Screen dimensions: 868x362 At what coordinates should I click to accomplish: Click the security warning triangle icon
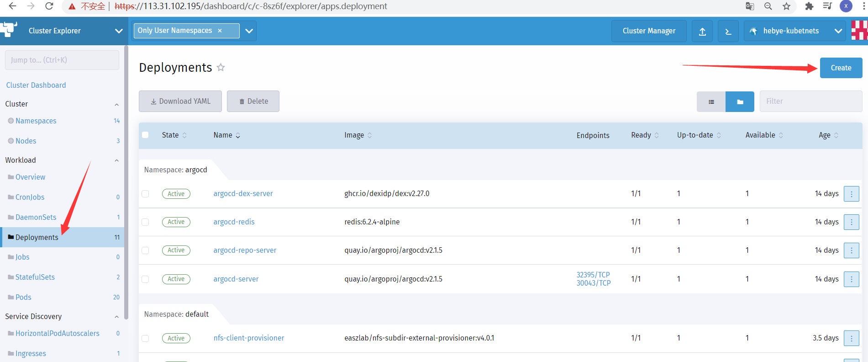coord(72,6)
